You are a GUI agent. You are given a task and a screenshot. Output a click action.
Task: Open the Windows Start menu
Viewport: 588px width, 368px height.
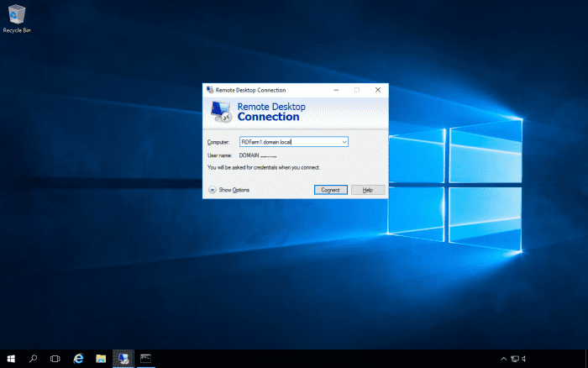pyautogui.click(x=11, y=359)
